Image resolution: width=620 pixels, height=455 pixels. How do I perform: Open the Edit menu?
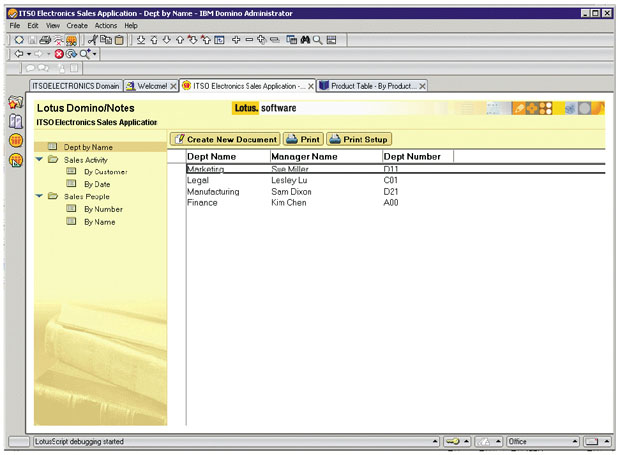point(33,26)
